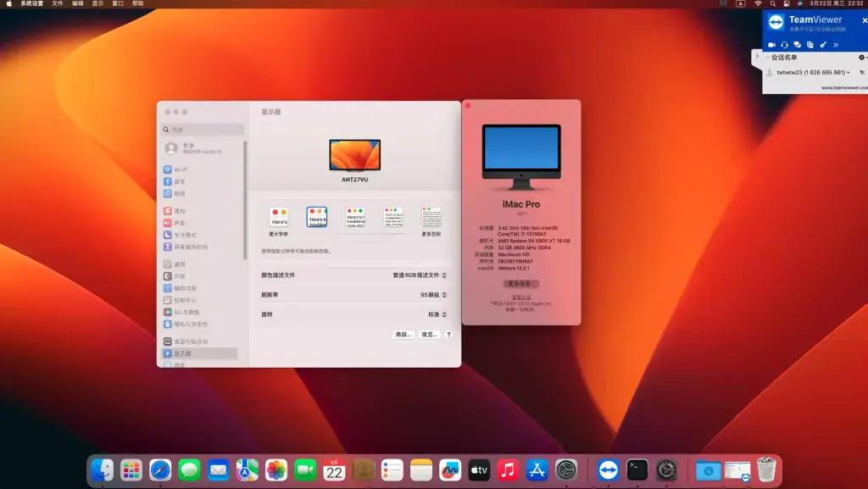This screenshot has width=868, height=489.
Task: Open 通知 (Notifications) in settings sidebar
Action: point(174,211)
